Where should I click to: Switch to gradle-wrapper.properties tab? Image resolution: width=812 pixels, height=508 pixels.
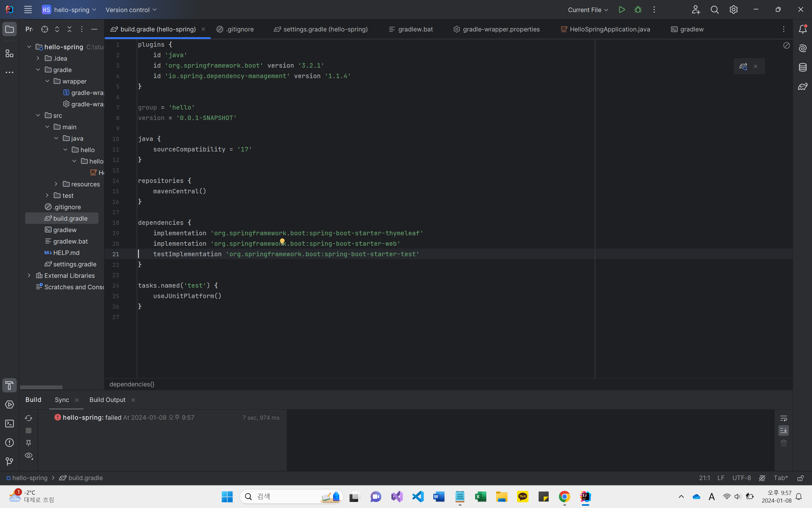(x=496, y=29)
